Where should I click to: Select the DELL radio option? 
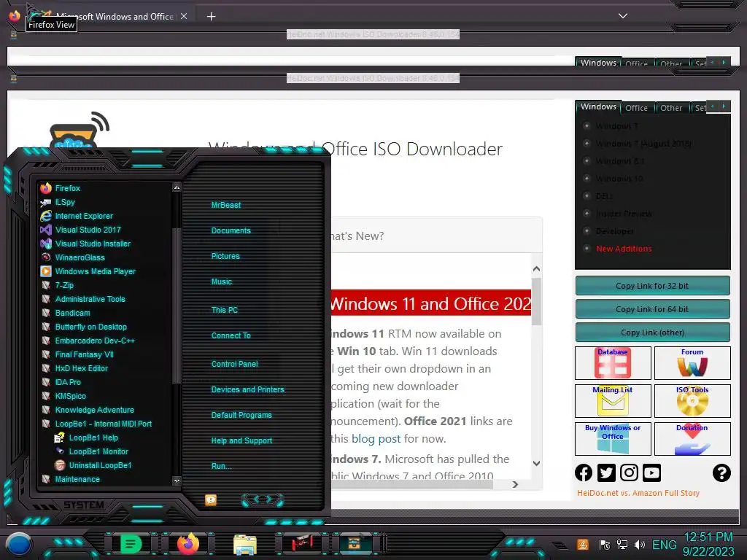click(587, 195)
